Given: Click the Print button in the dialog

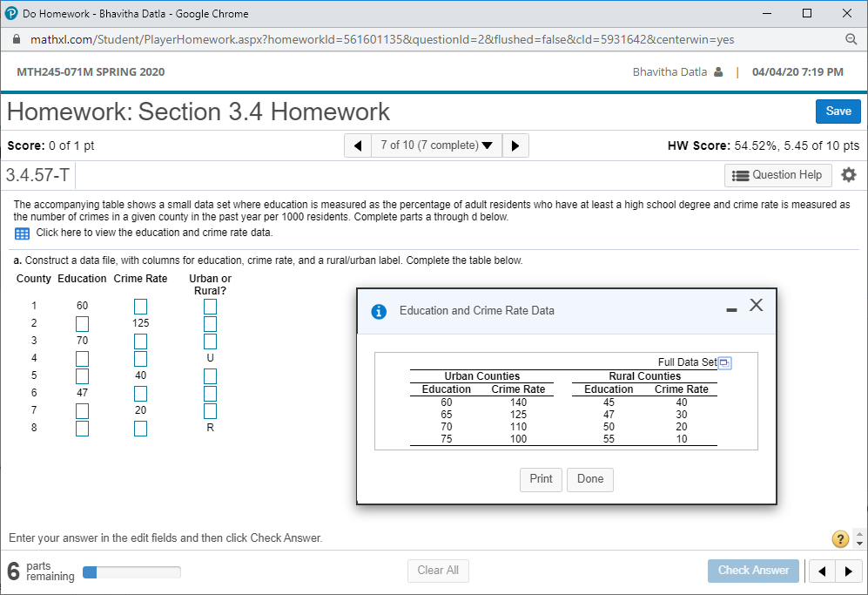Looking at the screenshot, I should click(x=541, y=479).
